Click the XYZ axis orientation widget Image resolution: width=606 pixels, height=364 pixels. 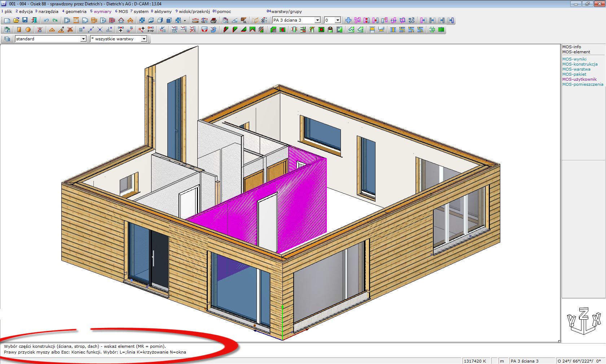point(584,320)
